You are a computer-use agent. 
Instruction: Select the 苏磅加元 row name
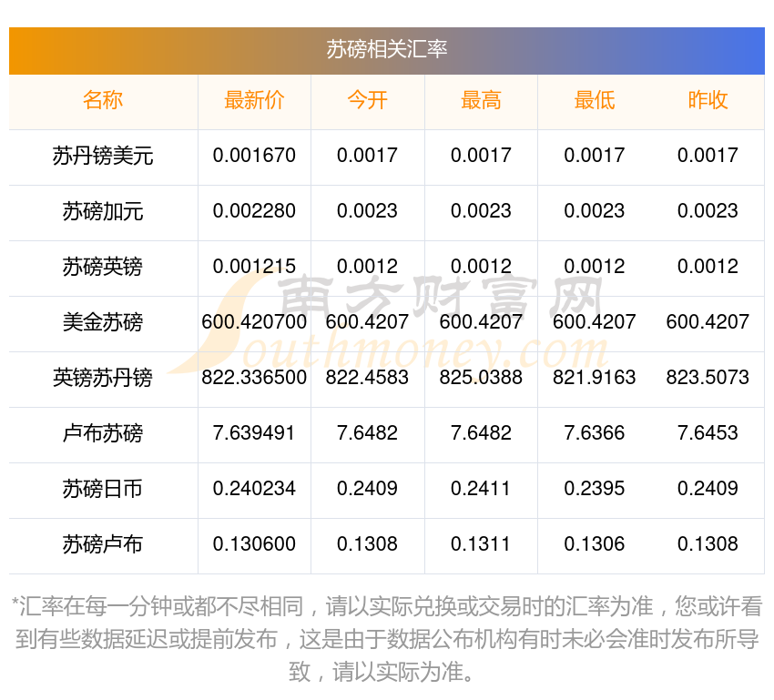tap(103, 211)
